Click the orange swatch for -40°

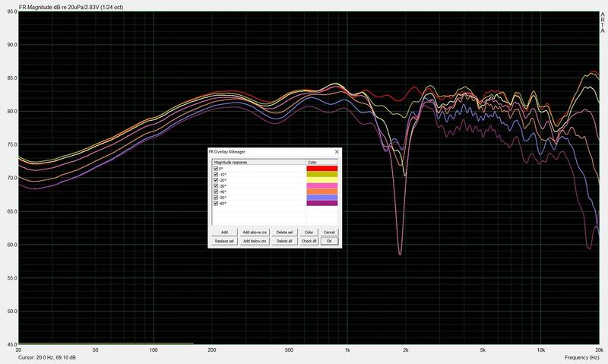pos(321,191)
